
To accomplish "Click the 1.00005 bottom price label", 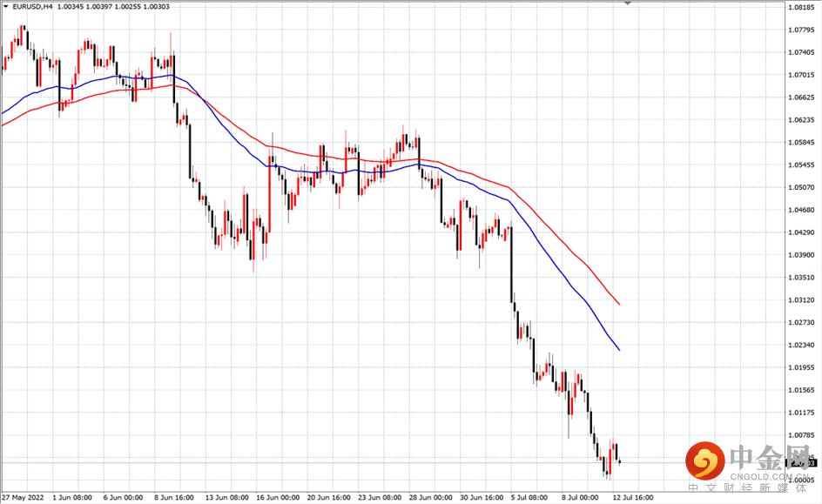I will coord(802,480).
